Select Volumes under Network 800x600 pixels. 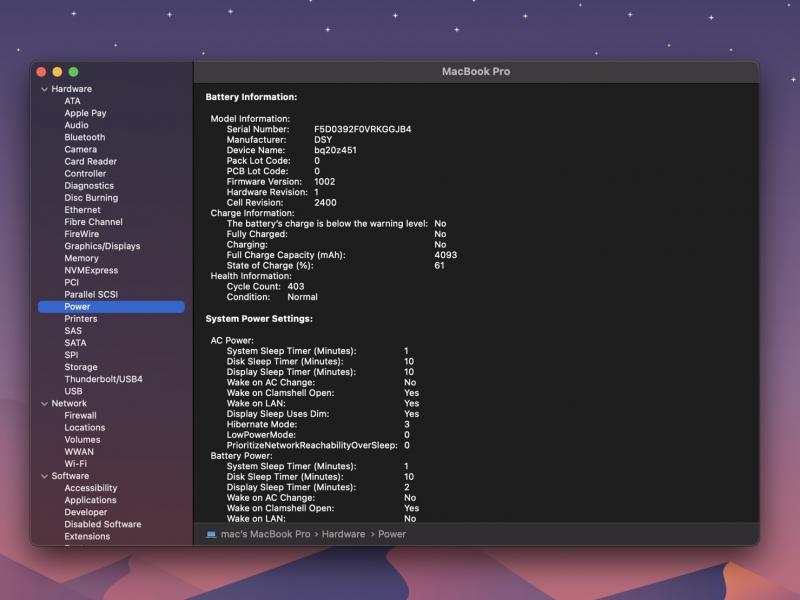point(83,440)
